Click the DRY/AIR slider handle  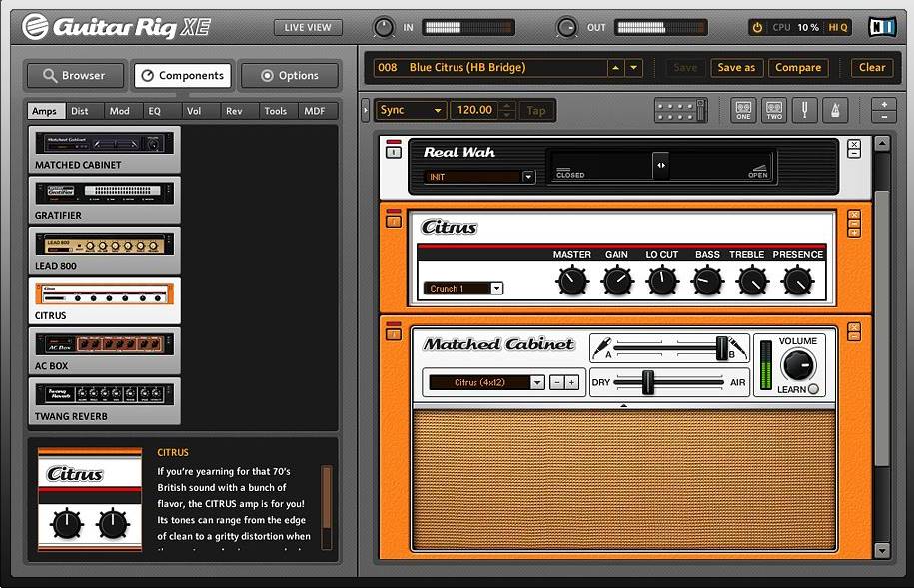point(647,382)
